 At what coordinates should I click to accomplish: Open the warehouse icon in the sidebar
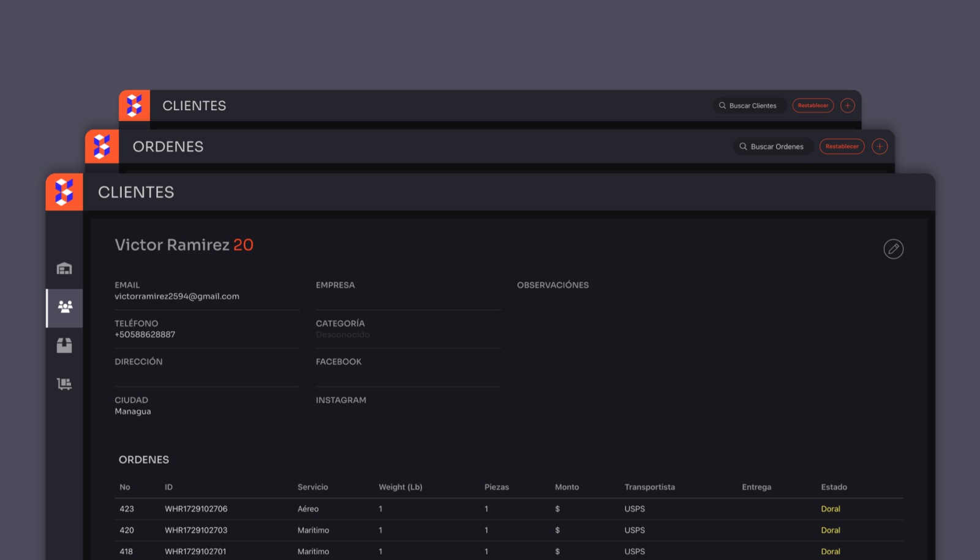64,269
